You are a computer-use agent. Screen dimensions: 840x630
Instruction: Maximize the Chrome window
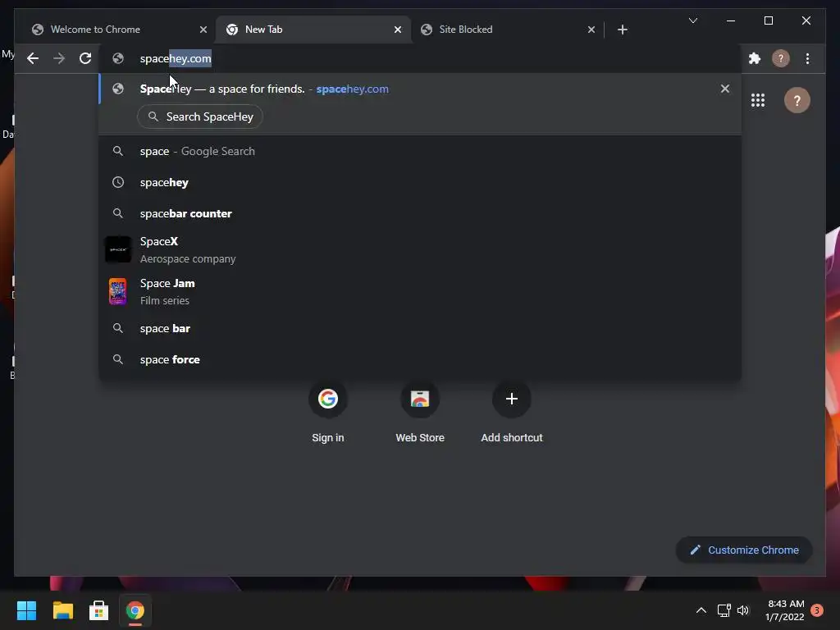pos(768,21)
